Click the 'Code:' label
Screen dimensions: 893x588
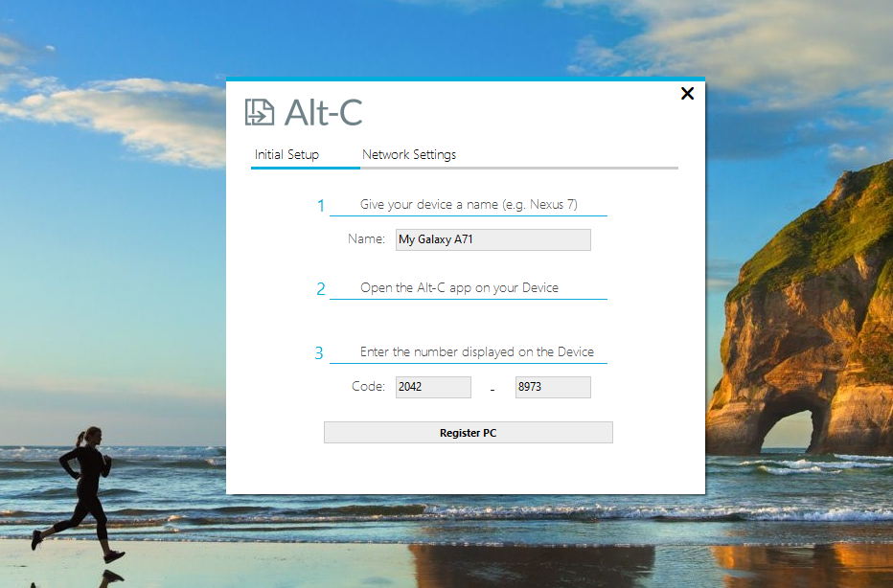coord(368,386)
